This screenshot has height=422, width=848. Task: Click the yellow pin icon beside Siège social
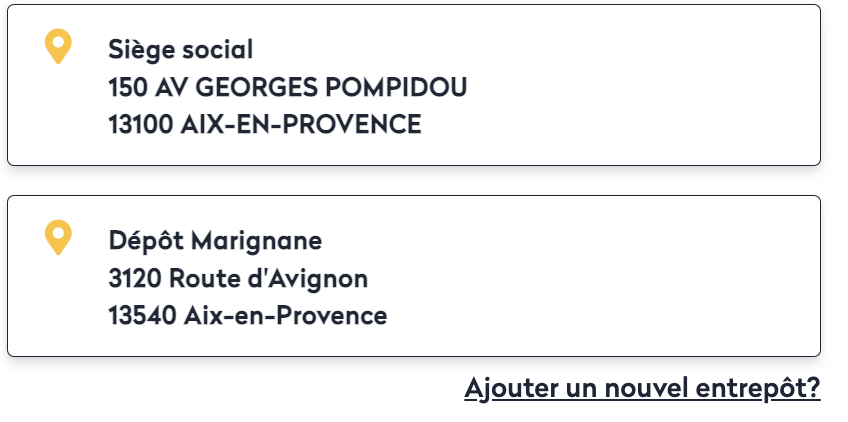pyautogui.click(x=59, y=47)
